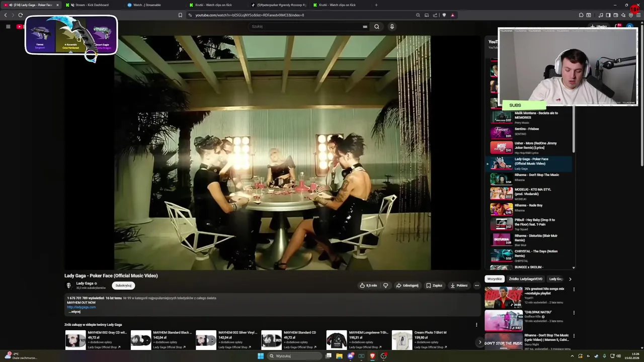Open options menu for merchandise shelf

[476, 325]
